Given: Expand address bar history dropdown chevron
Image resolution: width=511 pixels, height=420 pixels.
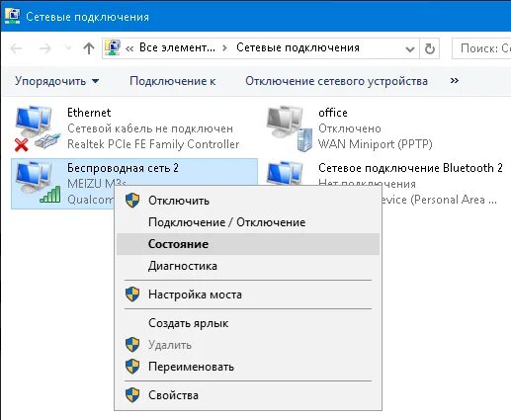Looking at the screenshot, I should tap(410, 49).
